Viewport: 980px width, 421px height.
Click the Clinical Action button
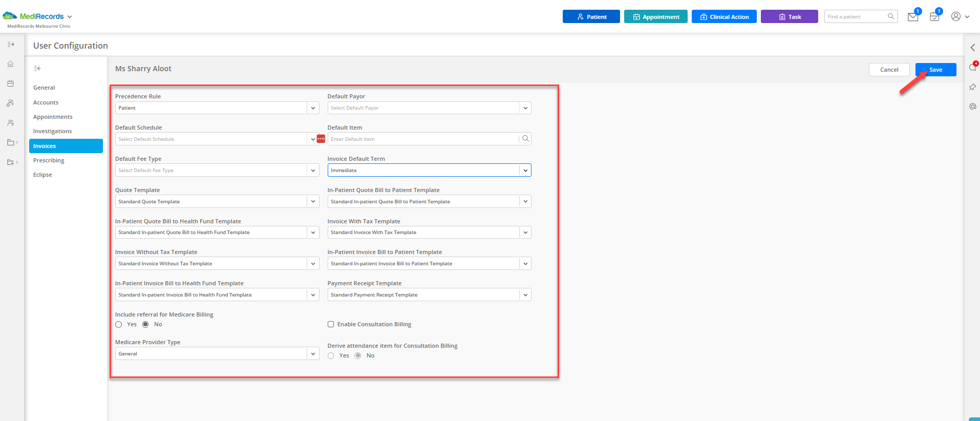click(x=724, y=16)
